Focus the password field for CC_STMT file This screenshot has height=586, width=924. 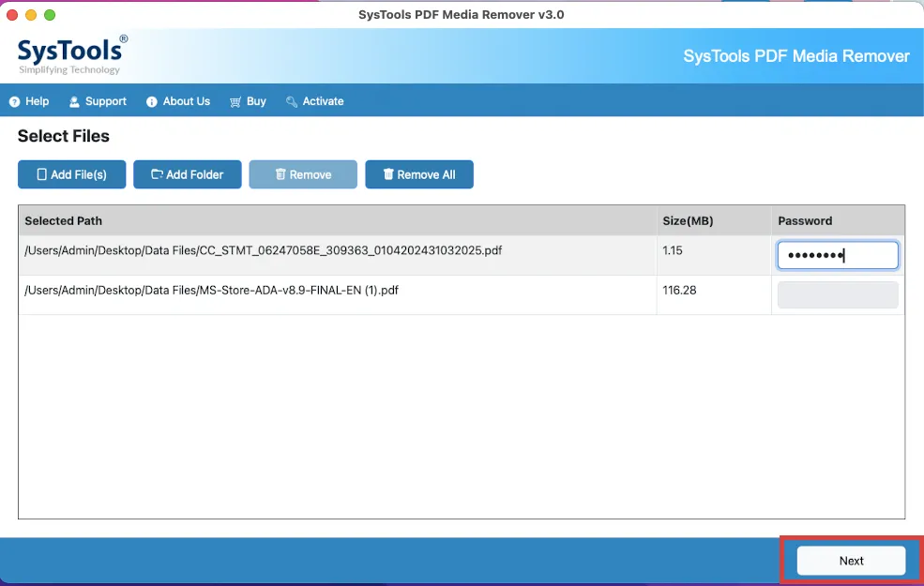(838, 255)
